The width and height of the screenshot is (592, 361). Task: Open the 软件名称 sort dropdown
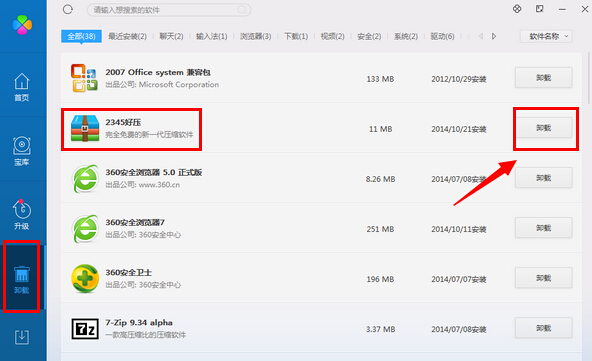pos(546,36)
